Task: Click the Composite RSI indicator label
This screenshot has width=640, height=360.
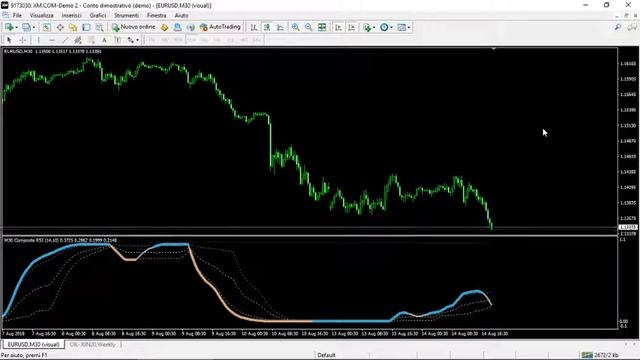Action: click(60, 240)
